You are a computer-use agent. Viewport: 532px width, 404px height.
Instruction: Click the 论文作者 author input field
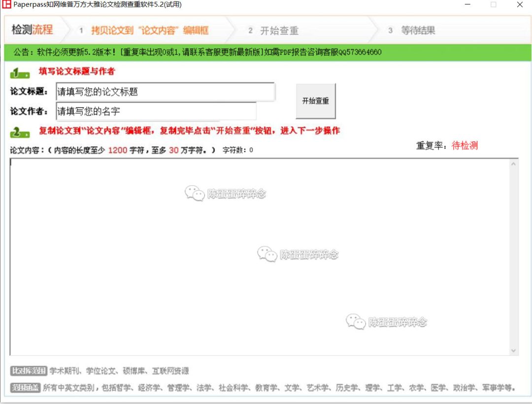click(155, 111)
